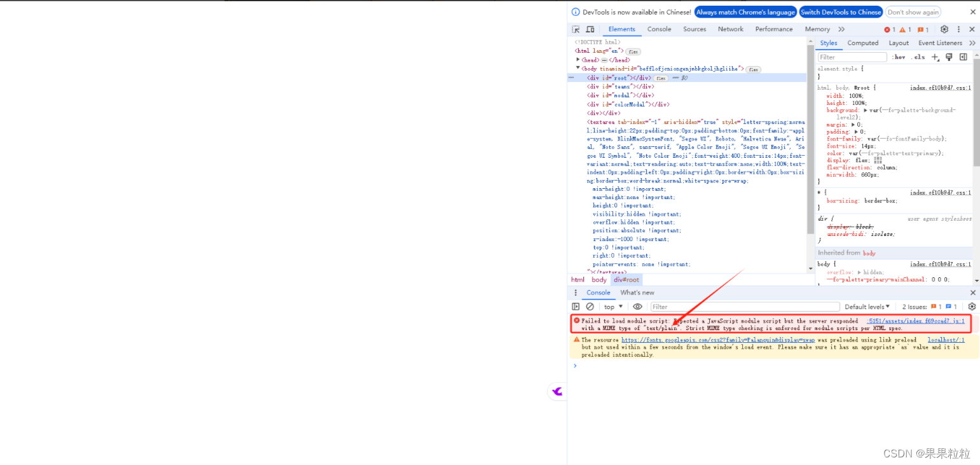This screenshot has height=465, width=980.
Task: Open the index.f69ccad7.js:1 source link
Action: click(916, 321)
